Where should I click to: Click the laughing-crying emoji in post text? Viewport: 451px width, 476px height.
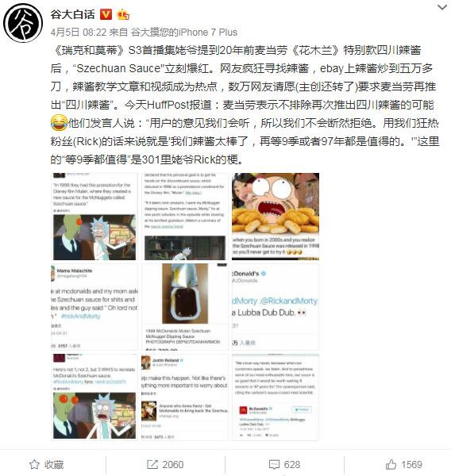[x=59, y=123]
